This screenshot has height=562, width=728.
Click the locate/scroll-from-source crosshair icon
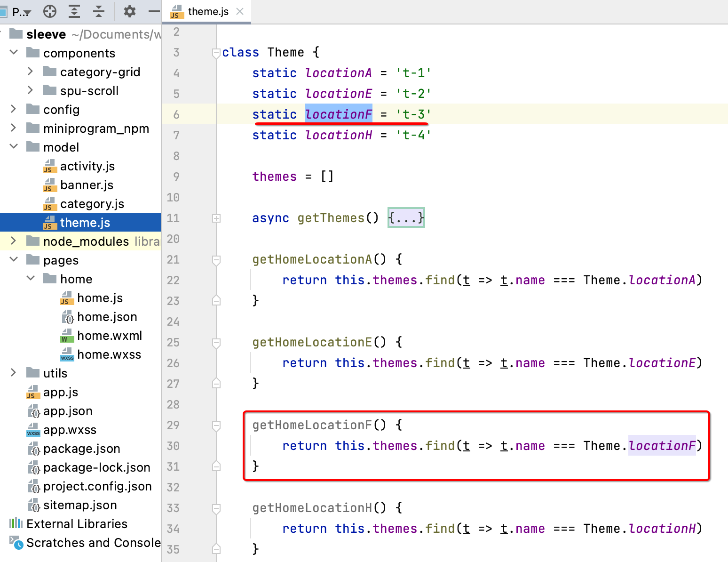point(50,11)
